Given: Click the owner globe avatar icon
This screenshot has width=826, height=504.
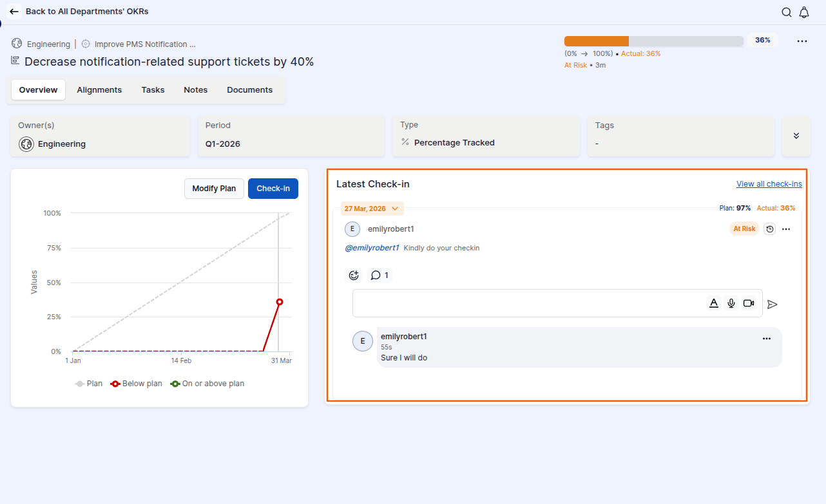Looking at the screenshot, I should pos(26,144).
